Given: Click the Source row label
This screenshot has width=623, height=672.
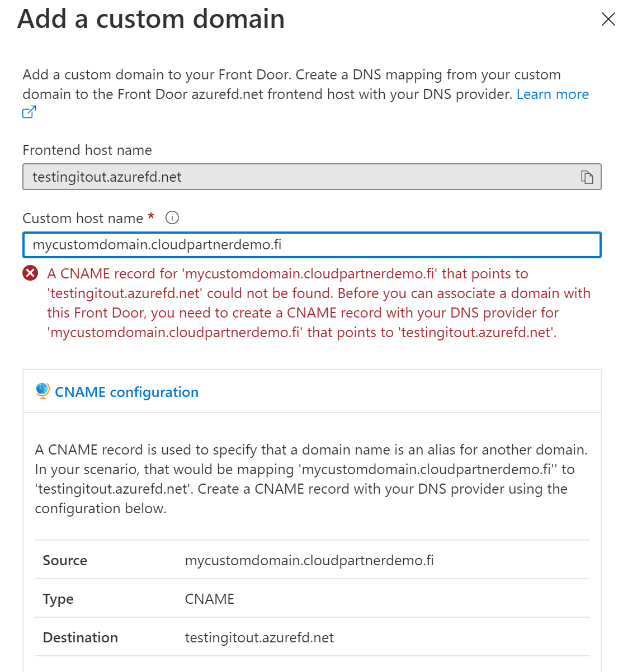Looking at the screenshot, I should tap(65, 560).
